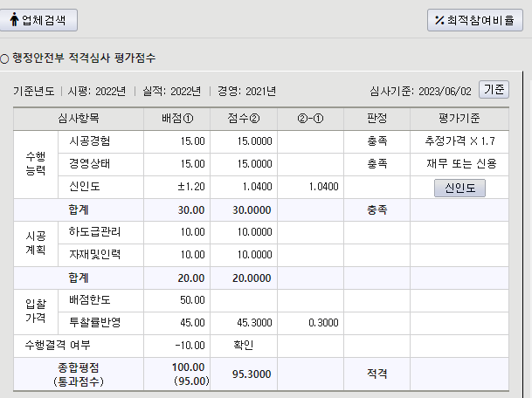This screenshot has width=532, height=398.
Task: Click the 판정 column header
Action: 377,119
